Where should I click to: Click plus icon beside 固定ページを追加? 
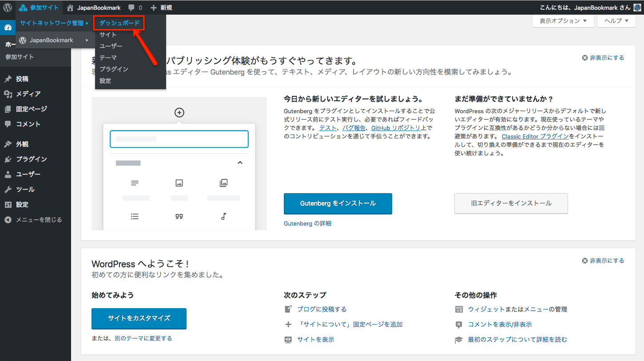coord(288,325)
